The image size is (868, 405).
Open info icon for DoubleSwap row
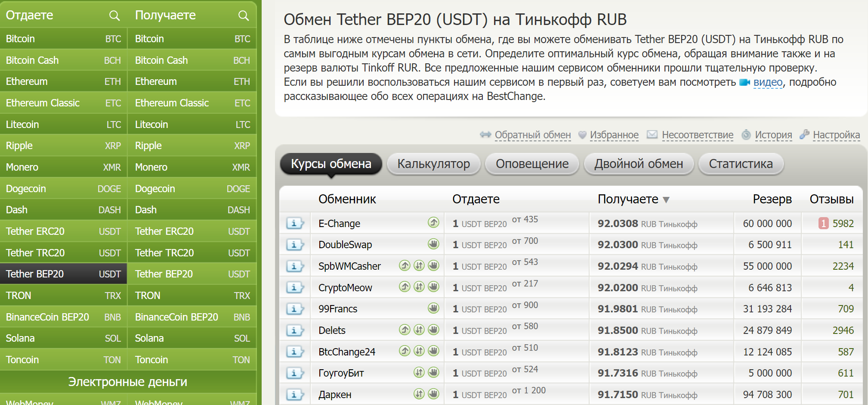coord(295,245)
